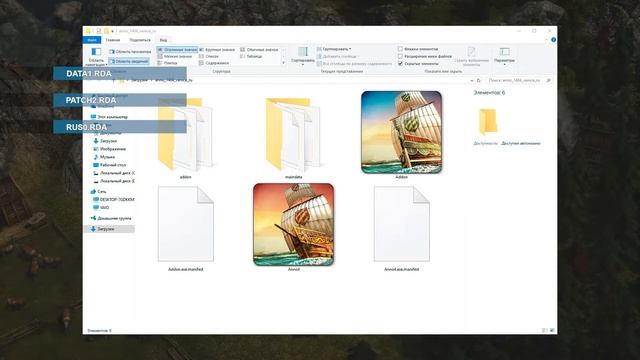Image resolution: width=640 pixels, height=360 pixels.
Task: Click Hide selected items ribbon button
Action: pyautogui.click(x=471, y=56)
